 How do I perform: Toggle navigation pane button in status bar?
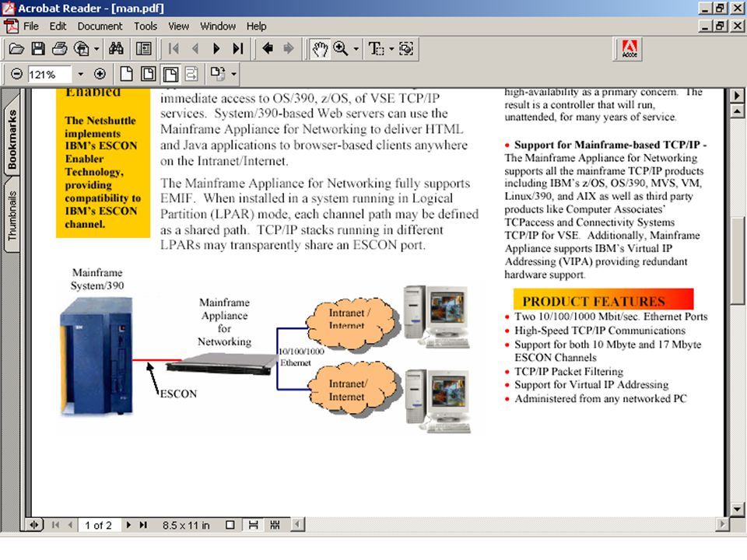click(x=33, y=525)
